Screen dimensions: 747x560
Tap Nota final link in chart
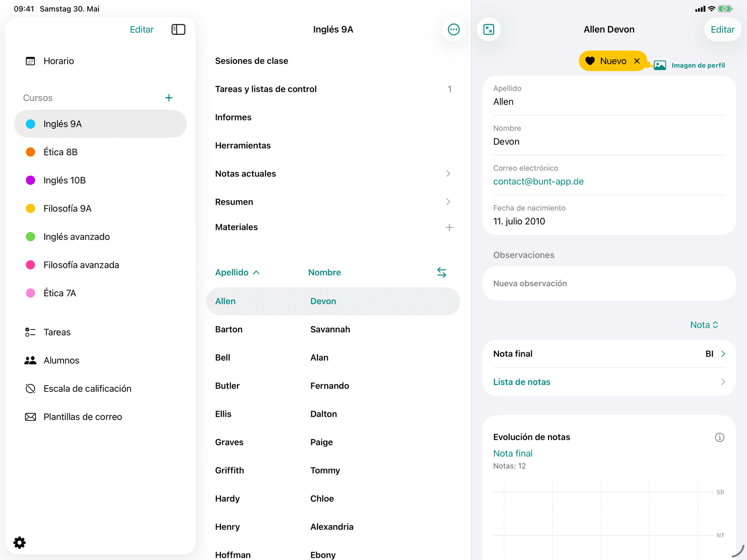point(513,454)
